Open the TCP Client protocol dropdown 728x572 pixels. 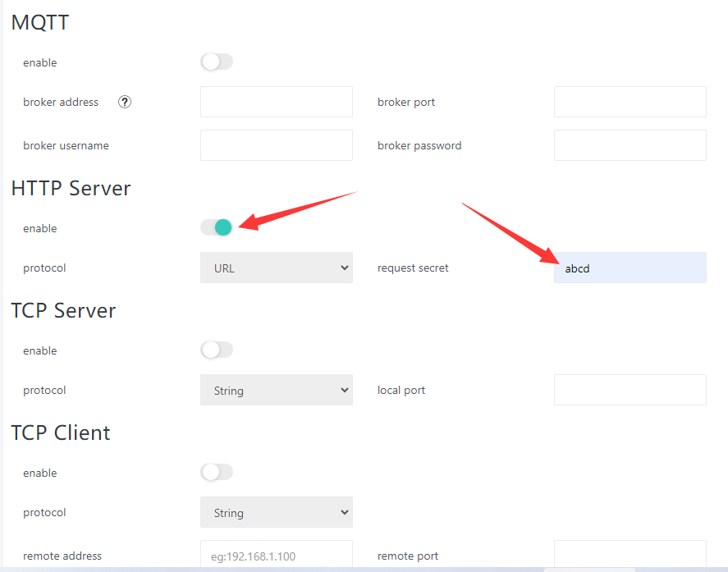pos(276,513)
